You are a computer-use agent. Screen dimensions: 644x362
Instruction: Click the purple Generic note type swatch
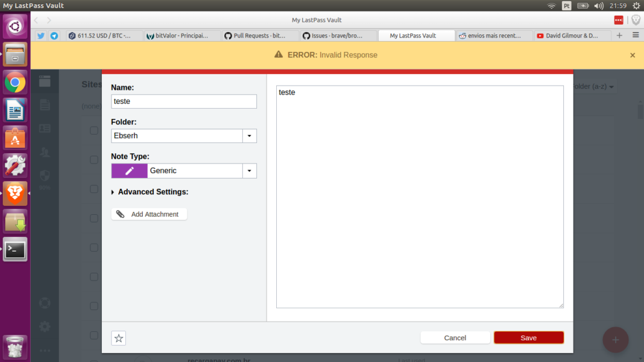[x=129, y=171]
